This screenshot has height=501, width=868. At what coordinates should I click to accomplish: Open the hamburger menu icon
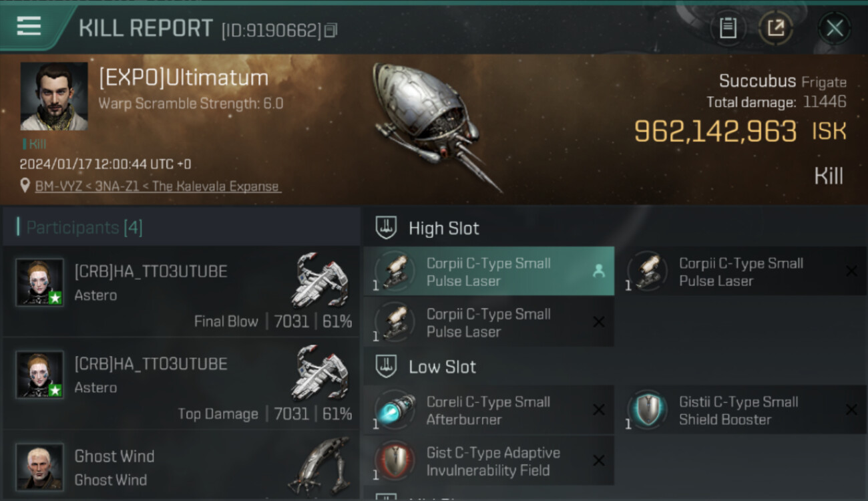click(29, 27)
